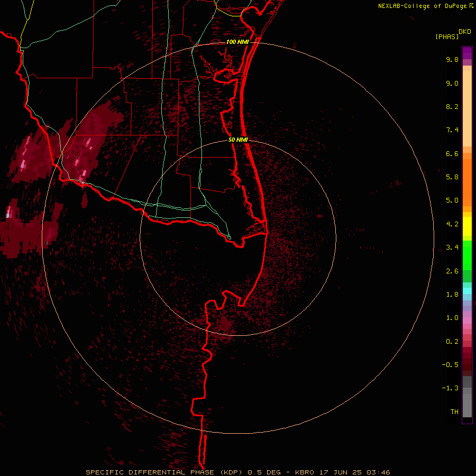Click the 50 NMI range ring label

238,140
